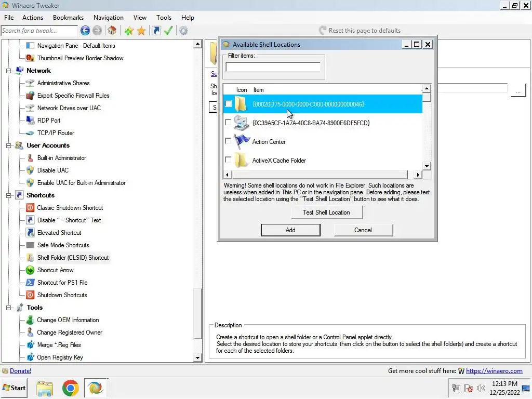Click the Item column header
The height and width of the screenshot is (399, 532).
pos(259,90)
